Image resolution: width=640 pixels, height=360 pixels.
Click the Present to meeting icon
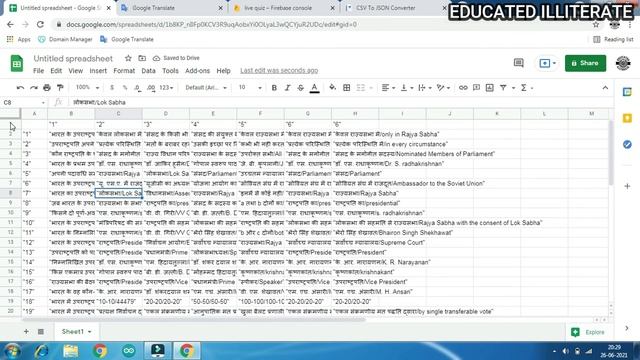(x=547, y=63)
